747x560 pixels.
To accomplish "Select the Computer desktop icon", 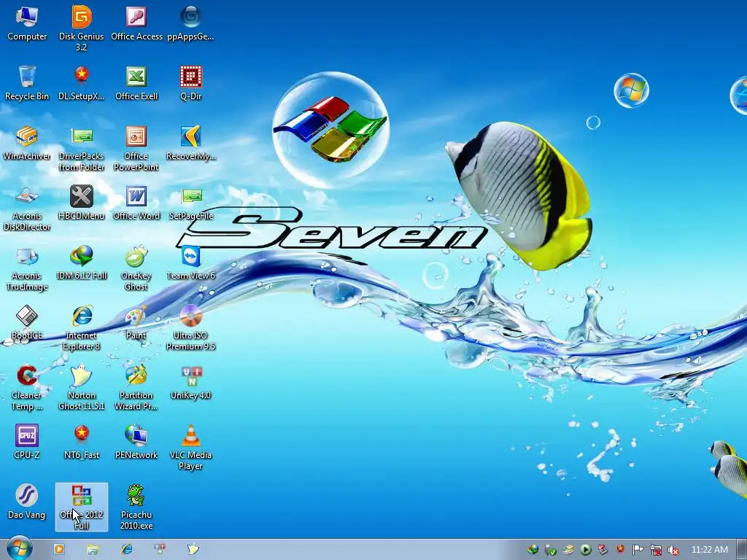I will [27, 23].
